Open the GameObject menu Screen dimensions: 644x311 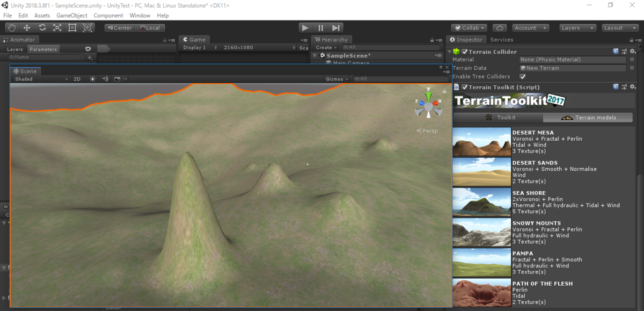coord(72,16)
